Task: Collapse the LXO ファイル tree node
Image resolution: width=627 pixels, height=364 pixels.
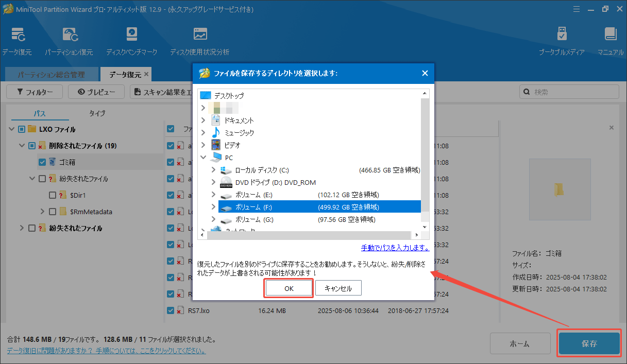Action: [x=12, y=129]
